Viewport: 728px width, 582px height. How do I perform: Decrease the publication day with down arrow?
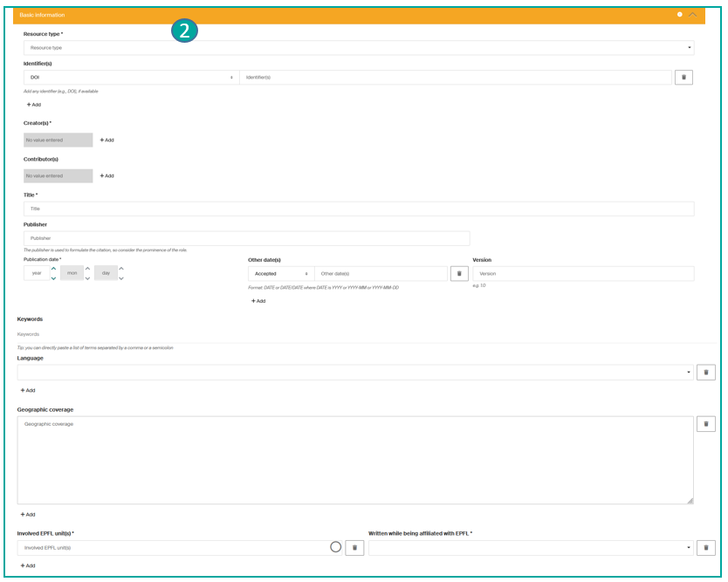pos(121,278)
